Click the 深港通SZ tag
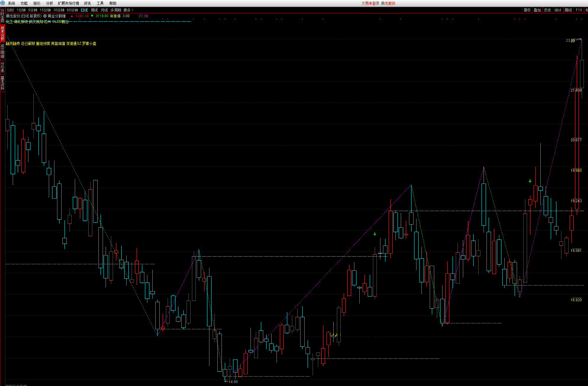The width and height of the screenshot is (588, 386). pyautogui.click(x=74, y=43)
